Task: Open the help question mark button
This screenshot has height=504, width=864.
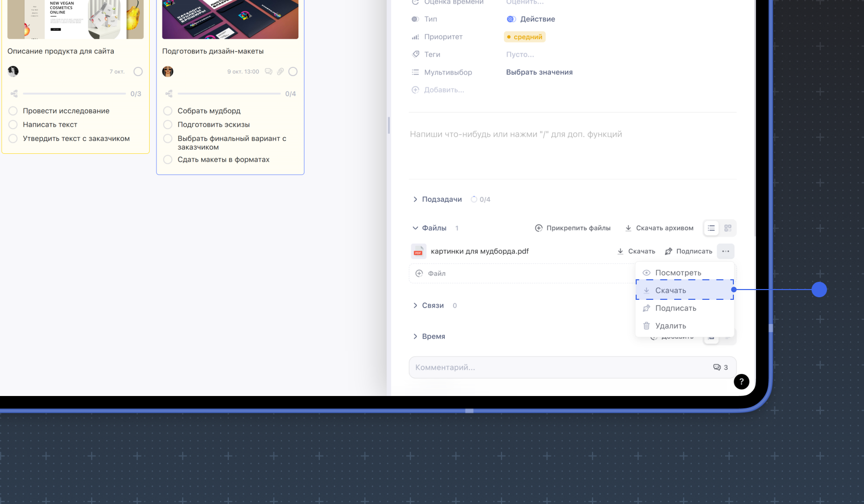Action: pos(741,382)
